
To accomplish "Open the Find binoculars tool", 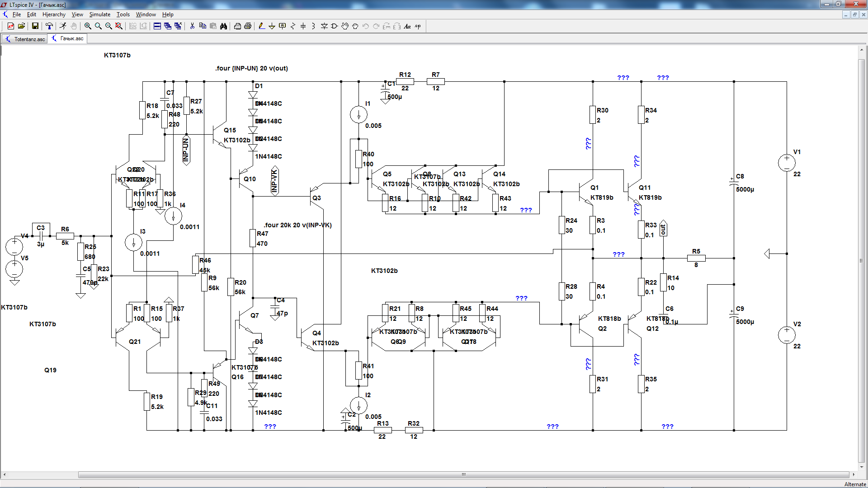I will [x=223, y=26].
